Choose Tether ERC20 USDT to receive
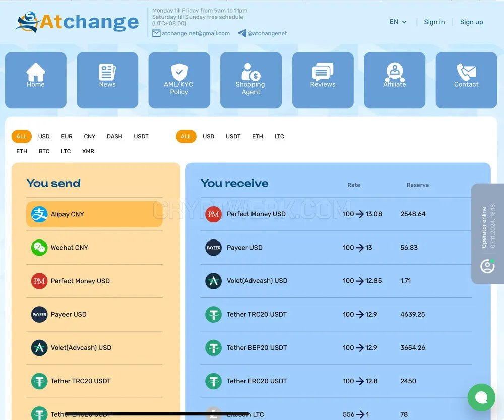Screen dimensions: 504x420 click(x=336, y=381)
